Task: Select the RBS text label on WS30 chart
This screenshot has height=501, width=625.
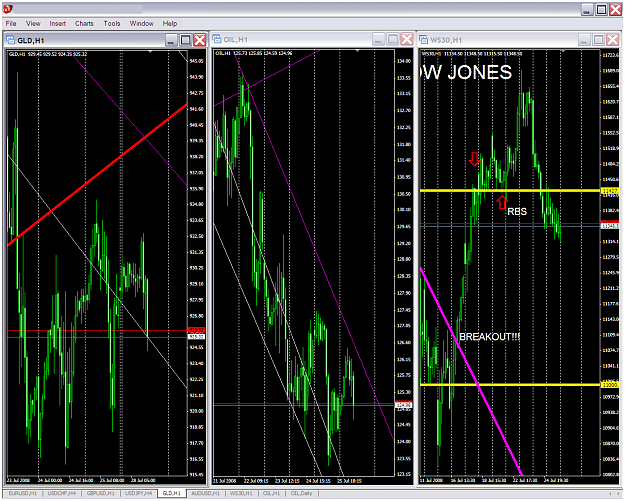Action: pos(517,211)
